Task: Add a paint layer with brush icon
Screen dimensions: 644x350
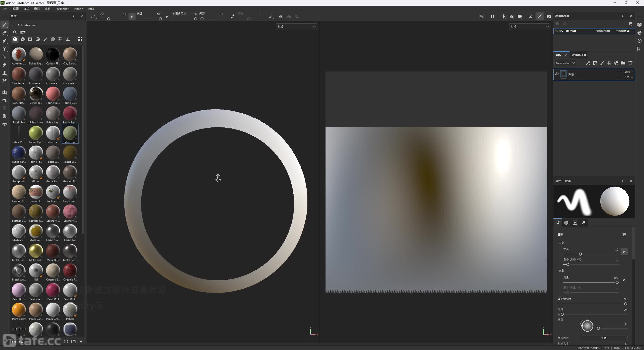Action: coord(602,63)
